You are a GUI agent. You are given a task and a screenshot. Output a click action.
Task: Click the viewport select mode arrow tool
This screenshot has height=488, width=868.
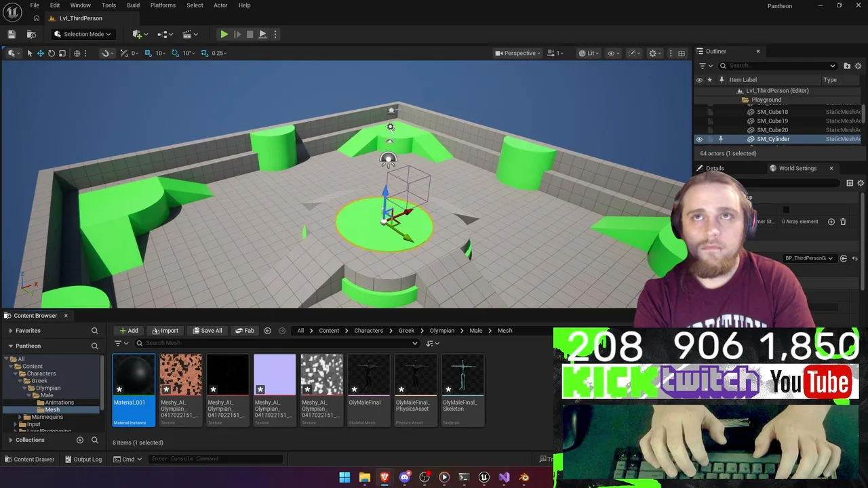point(30,53)
